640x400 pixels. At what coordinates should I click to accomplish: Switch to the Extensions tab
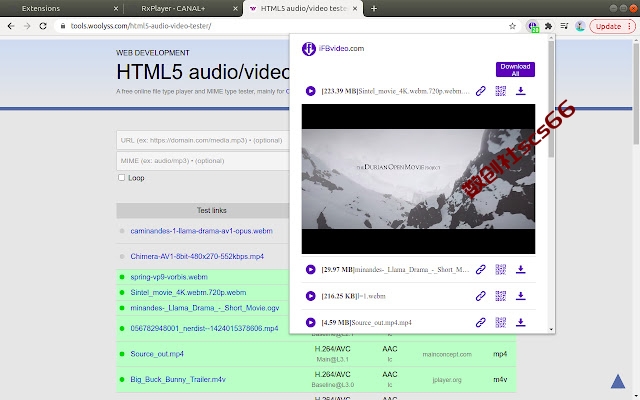click(61, 8)
